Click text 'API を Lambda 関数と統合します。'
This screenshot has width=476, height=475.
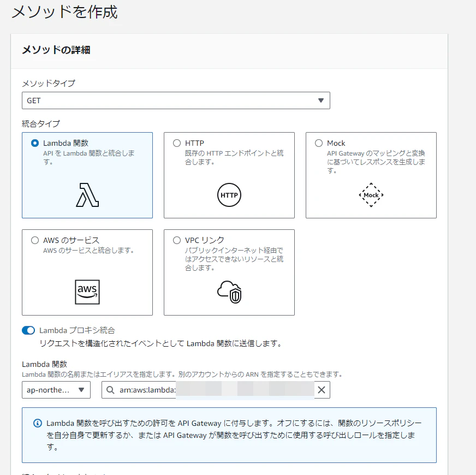click(x=88, y=157)
